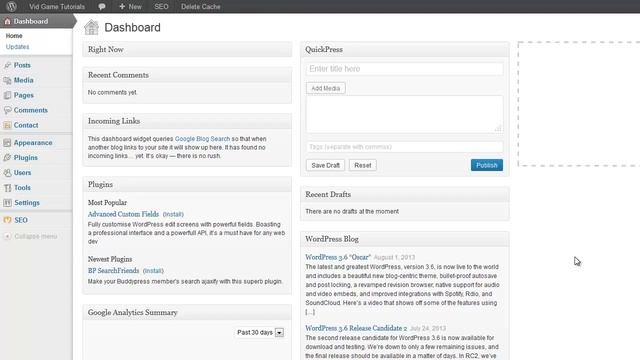Viewport: 640px width, 360px height.
Task: Publish the QuickPress post
Action: point(487,165)
